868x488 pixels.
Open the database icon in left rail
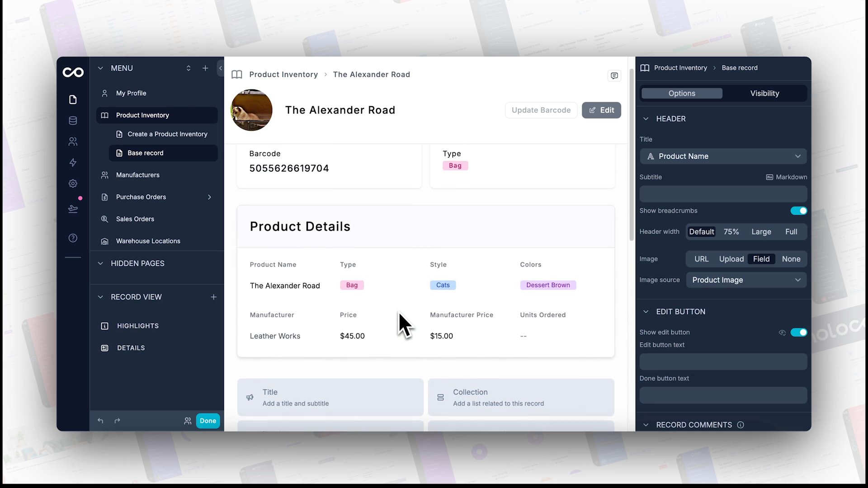(x=73, y=121)
